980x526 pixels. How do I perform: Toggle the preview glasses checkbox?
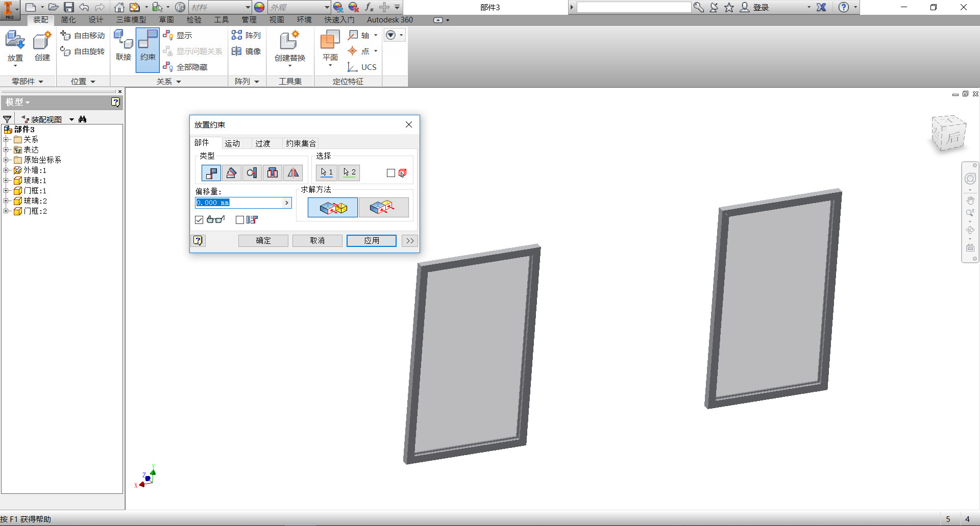[199, 220]
